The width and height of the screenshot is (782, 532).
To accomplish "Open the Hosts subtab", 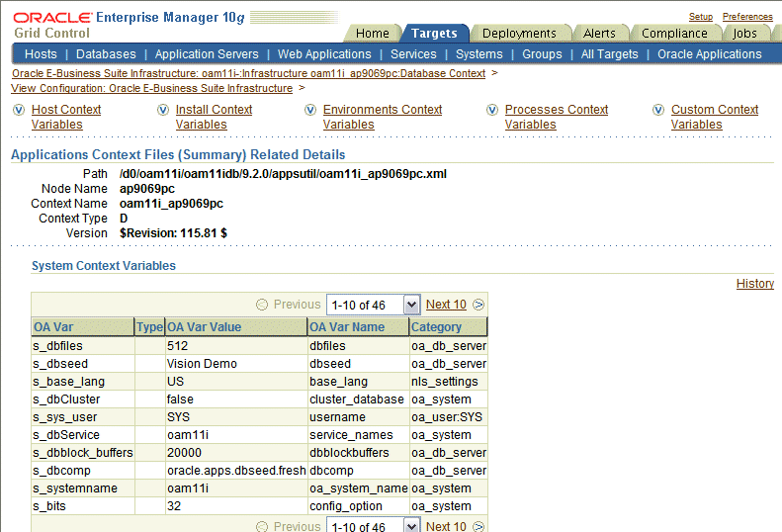I will [x=41, y=54].
